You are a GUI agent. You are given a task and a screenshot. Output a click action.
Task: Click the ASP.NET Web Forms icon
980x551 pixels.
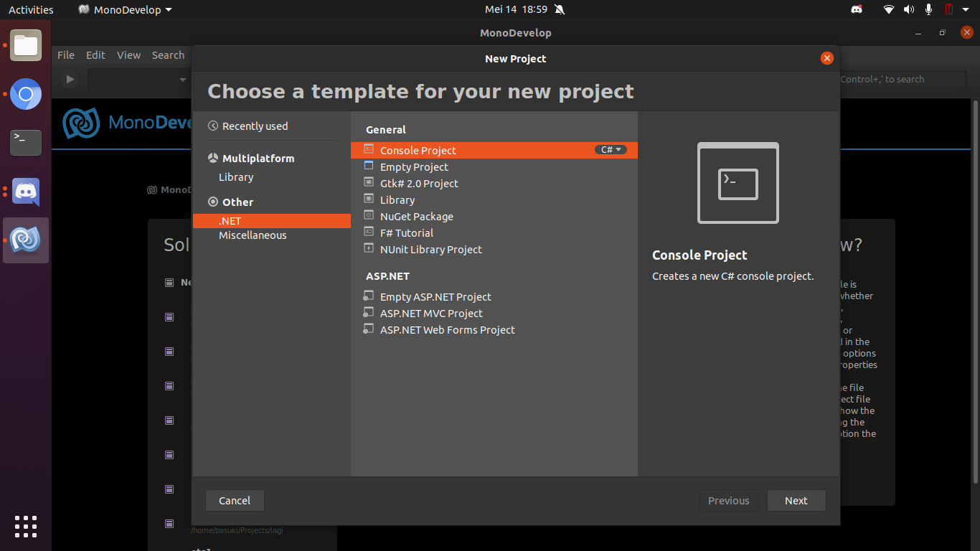pyautogui.click(x=369, y=329)
